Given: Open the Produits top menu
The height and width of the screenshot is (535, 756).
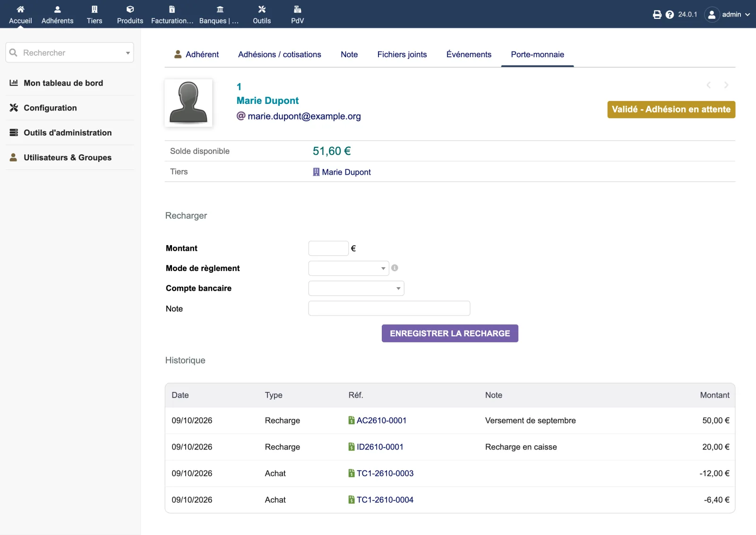Looking at the screenshot, I should pos(130,15).
